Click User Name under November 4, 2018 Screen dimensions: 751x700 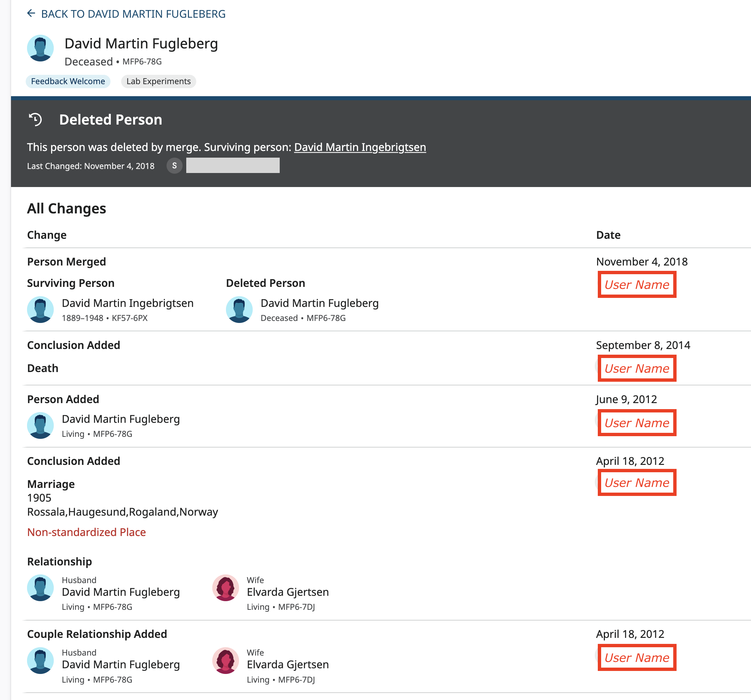pyautogui.click(x=637, y=285)
